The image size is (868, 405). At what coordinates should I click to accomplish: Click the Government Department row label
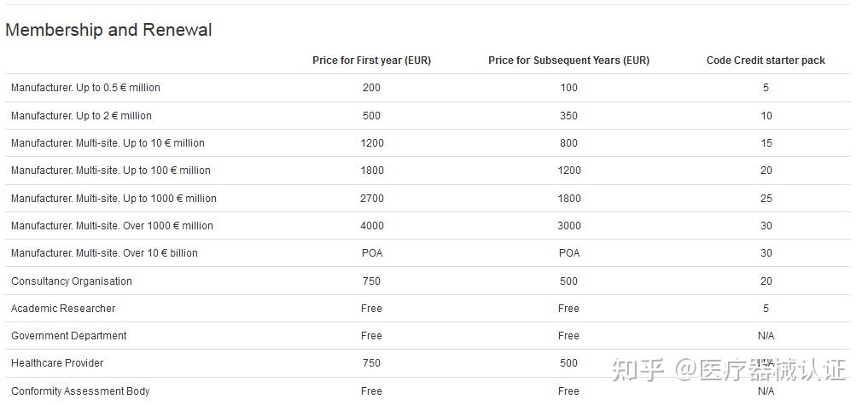pyautogui.click(x=69, y=336)
